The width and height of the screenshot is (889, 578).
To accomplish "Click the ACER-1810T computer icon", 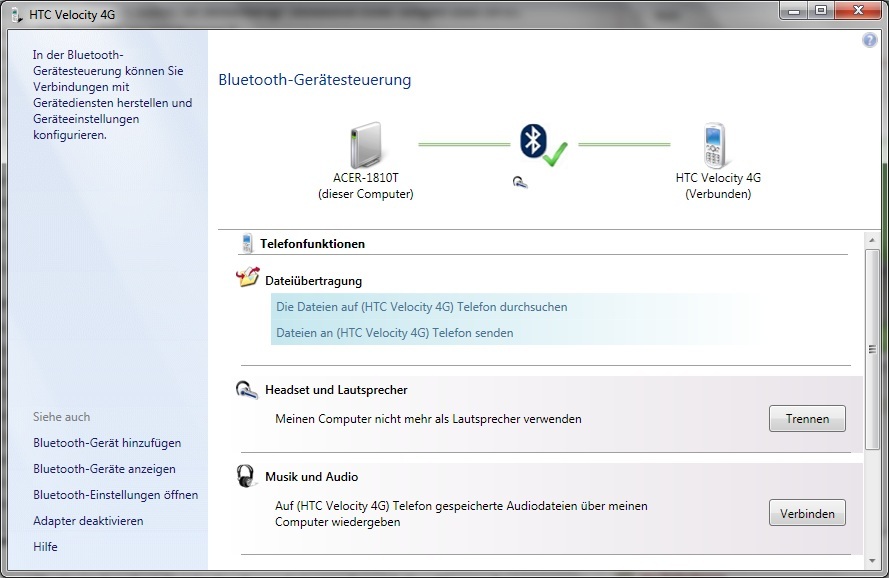I will 365,144.
